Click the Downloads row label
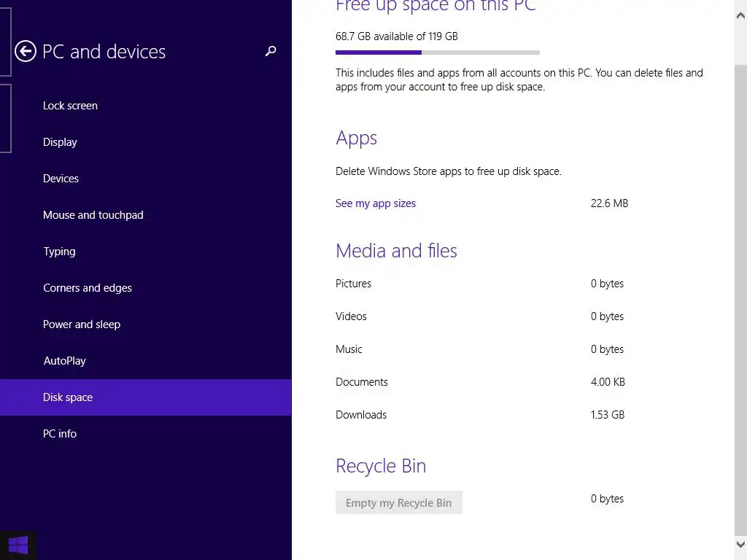This screenshot has height=560, width=747. [360, 415]
